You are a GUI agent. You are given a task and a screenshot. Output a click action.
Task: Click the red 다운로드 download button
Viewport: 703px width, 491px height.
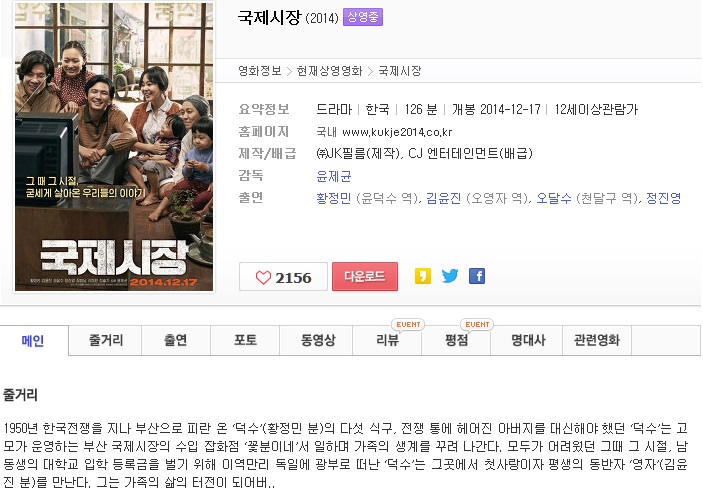365,277
